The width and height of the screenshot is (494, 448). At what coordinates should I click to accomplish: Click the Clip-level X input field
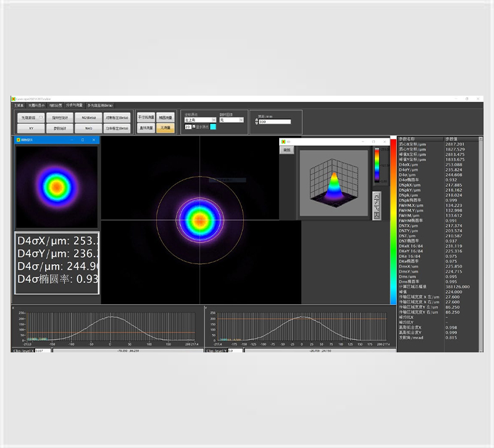(43, 351)
